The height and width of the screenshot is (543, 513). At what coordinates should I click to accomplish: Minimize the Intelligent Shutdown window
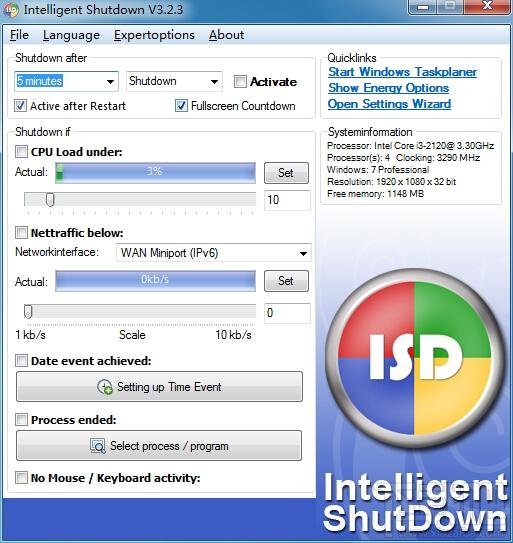(423, 6)
